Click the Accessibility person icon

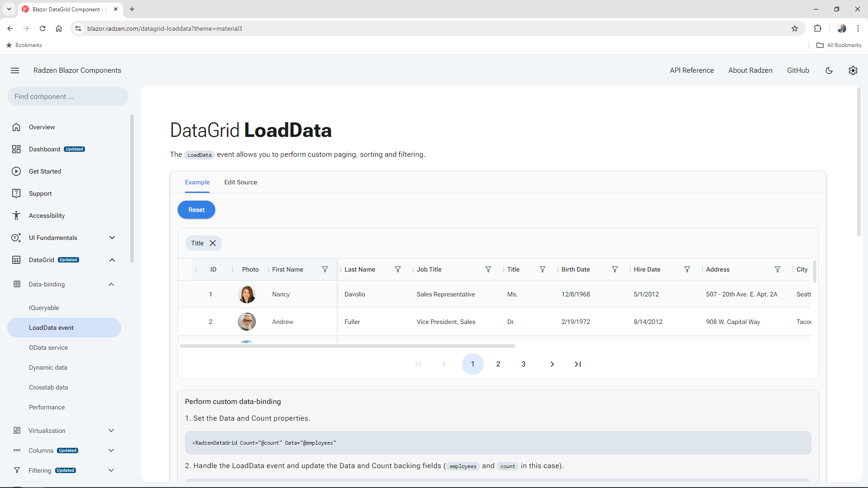point(16,216)
